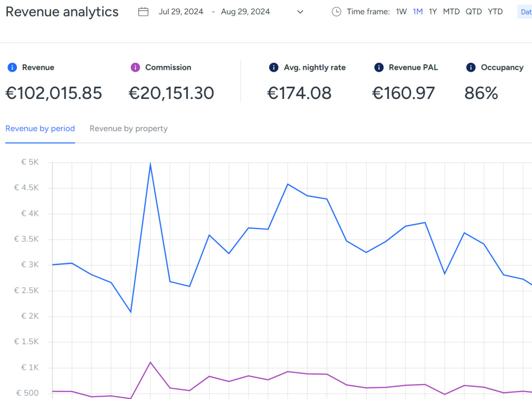Viewport: 532px width, 399px height.
Task: Click the blue revenue line peak at €5K
Action: (x=151, y=163)
